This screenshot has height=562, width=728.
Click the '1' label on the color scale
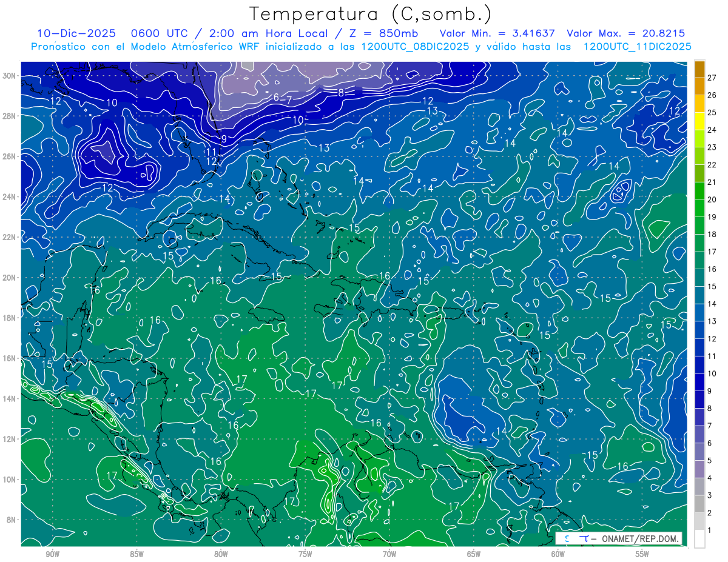point(710,530)
